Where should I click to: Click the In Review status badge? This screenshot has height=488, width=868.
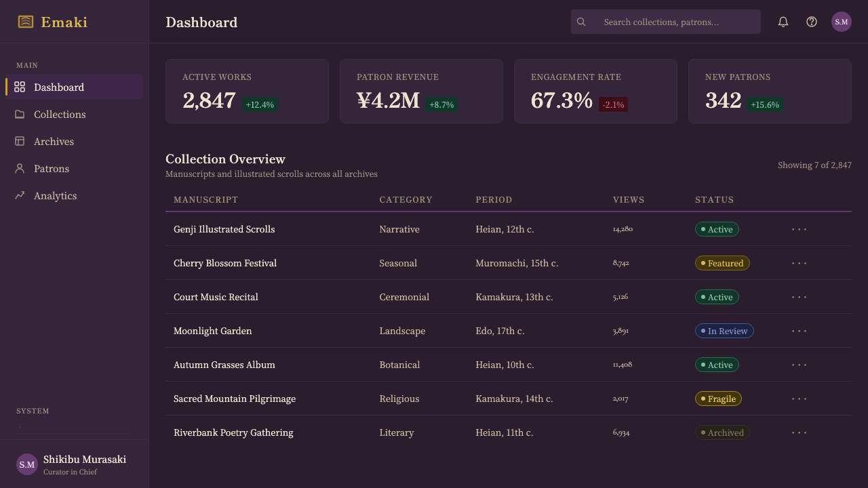724,331
